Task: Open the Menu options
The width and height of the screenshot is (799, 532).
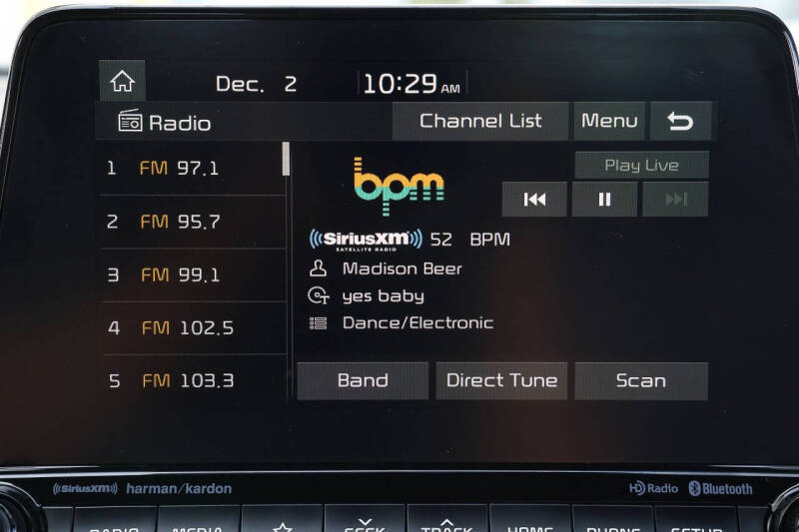Action: [609, 121]
